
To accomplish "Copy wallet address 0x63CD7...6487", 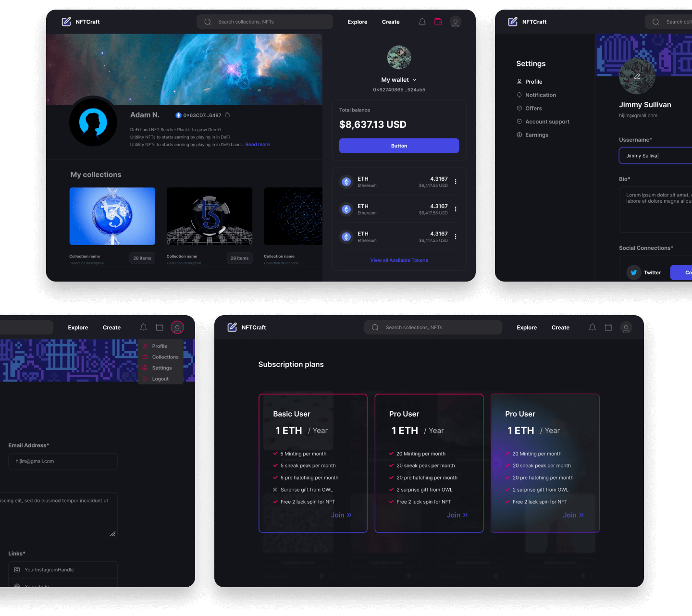I will pos(227,115).
